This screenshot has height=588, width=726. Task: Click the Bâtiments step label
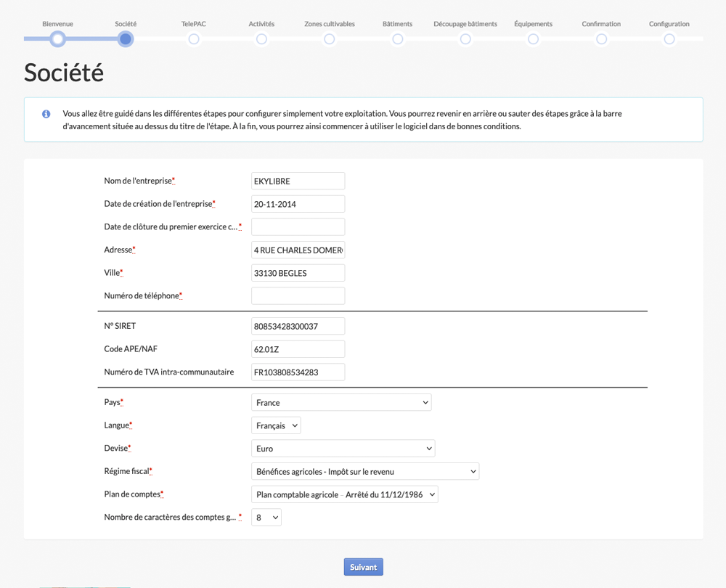tap(398, 24)
